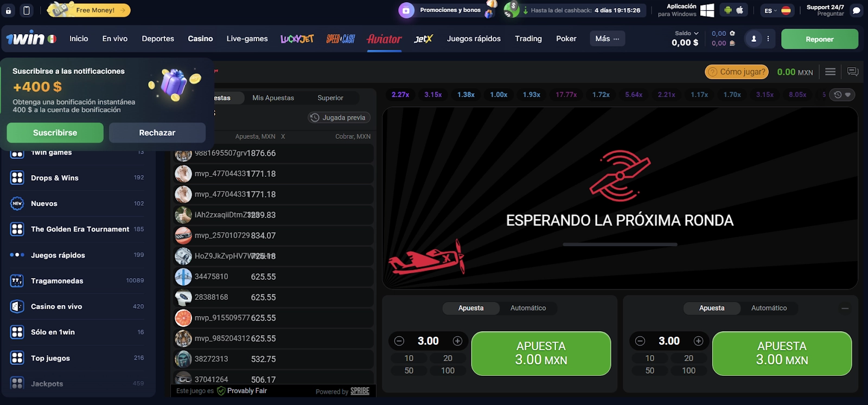Click The Golden Era Tournament icon
The image size is (868, 405).
coord(17,229)
